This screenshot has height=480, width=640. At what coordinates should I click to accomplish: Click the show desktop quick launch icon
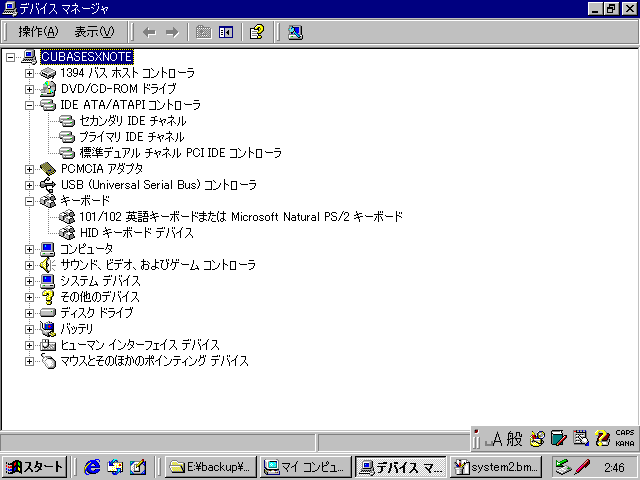(x=138, y=467)
